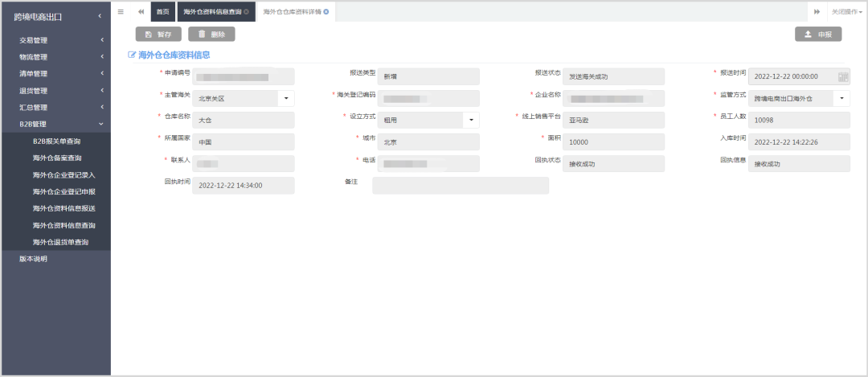
Task: Click the 海关登记编码 input field
Action: pos(428,99)
